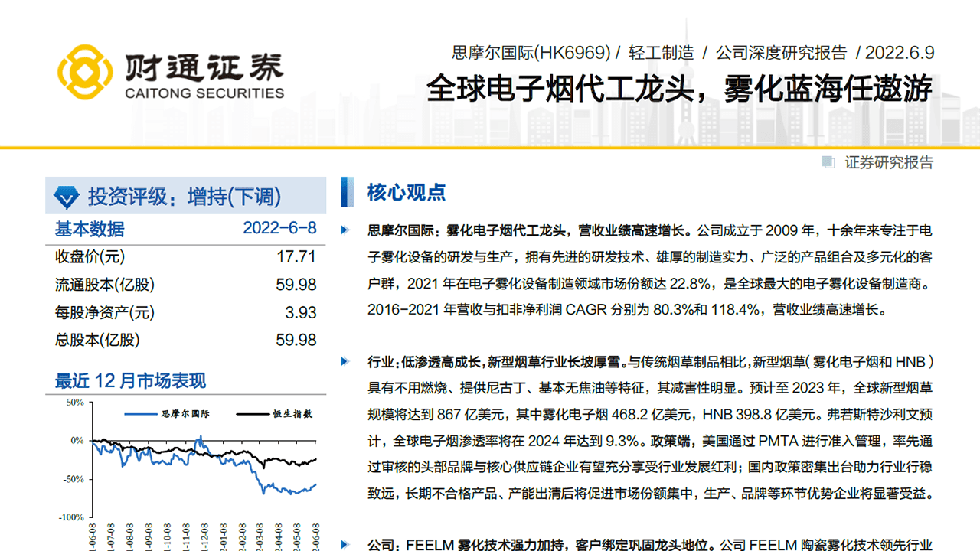This screenshot has width=980, height=551.
Task: Click the 投资评级：增持(下调) heading
Action: [x=185, y=197]
